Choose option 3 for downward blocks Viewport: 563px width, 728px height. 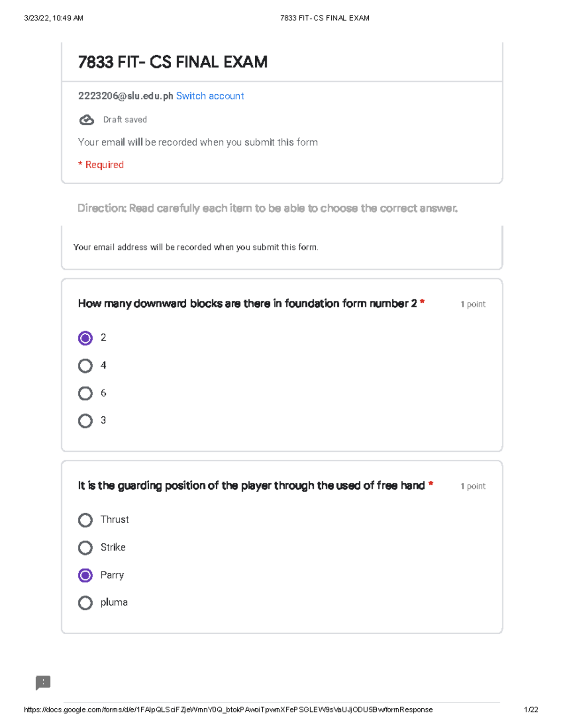point(85,420)
